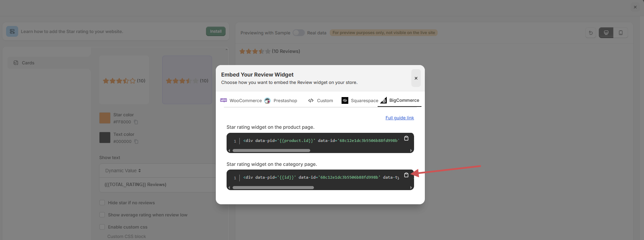Viewport: 644px width, 240px height.
Task: Enable Show average rating when review low
Action: point(102,215)
